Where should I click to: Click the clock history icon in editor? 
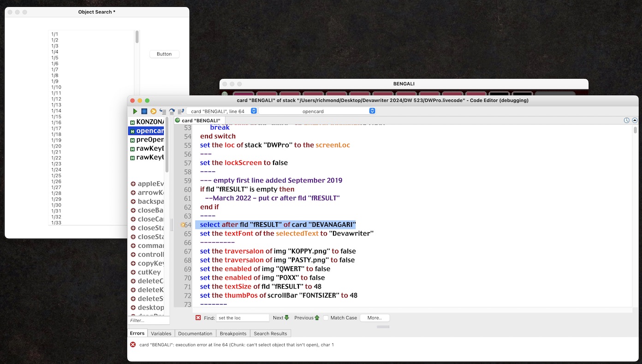coord(626,120)
